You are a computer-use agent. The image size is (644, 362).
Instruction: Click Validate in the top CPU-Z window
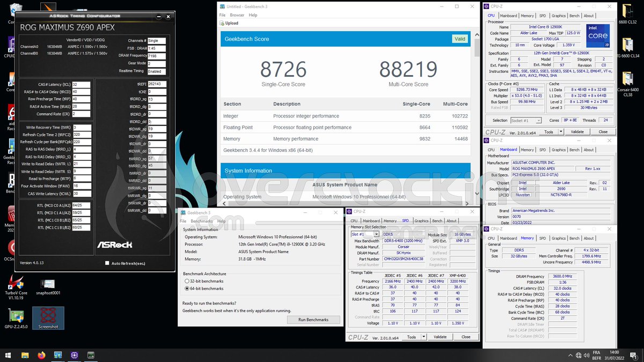577,131
